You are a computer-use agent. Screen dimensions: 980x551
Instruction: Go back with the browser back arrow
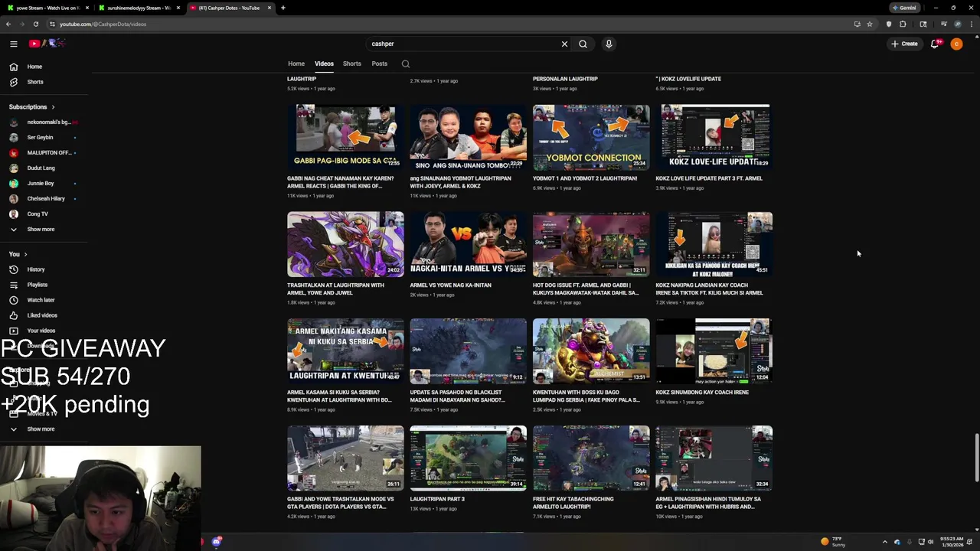[8, 24]
